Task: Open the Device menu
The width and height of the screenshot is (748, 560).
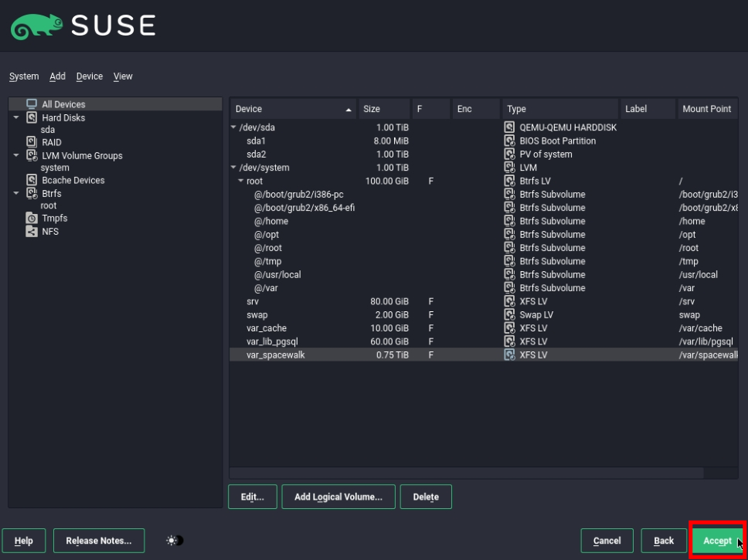Action: [89, 76]
